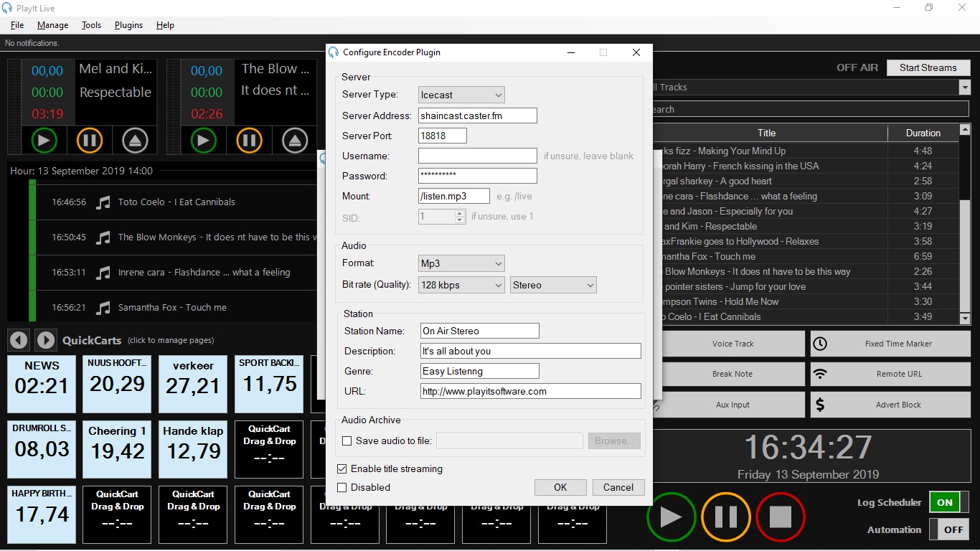The image size is (980, 551).
Task: Add an Aux Input item
Action: (732, 405)
